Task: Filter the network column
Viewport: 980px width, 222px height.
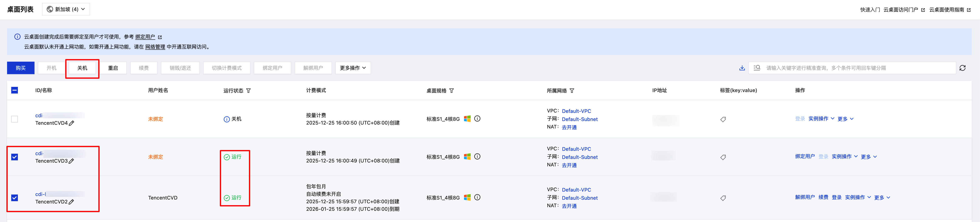Action: pos(572,91)
